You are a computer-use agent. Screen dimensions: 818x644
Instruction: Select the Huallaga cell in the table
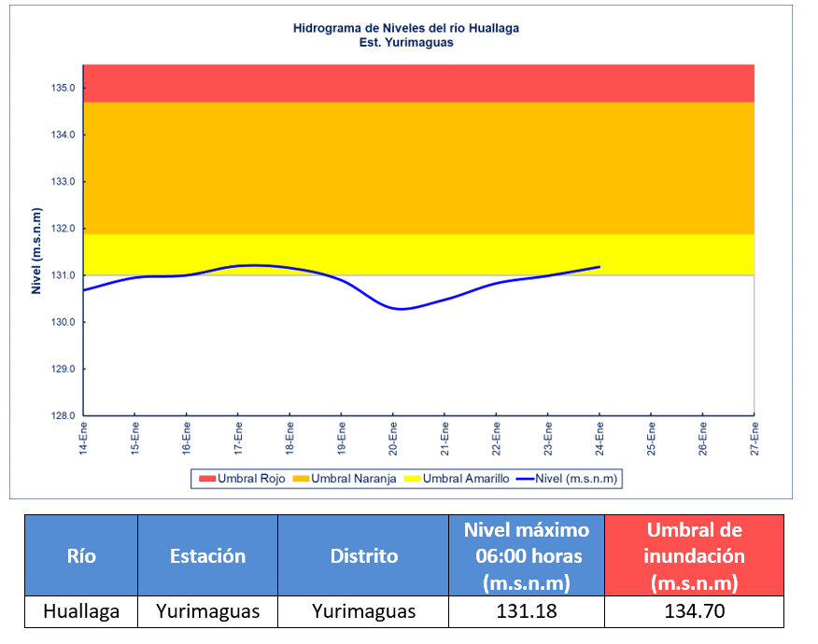pos(81,612)
